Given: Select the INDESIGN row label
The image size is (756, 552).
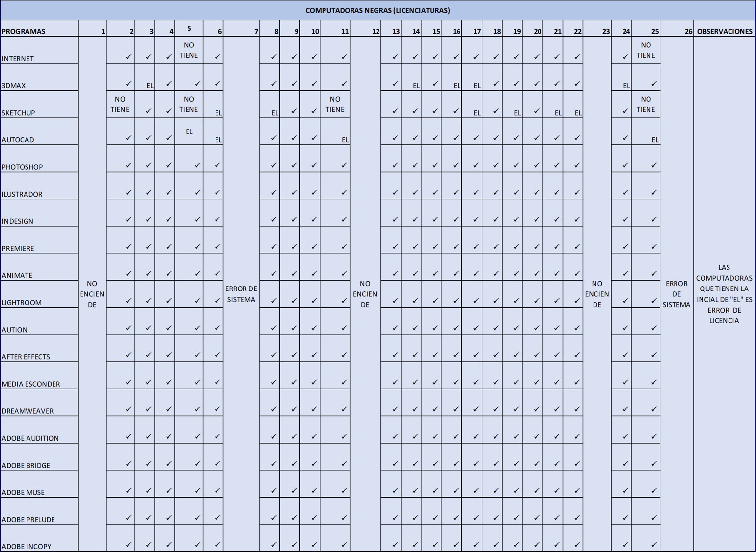Looking at the screenshot, I should point(39,213).
